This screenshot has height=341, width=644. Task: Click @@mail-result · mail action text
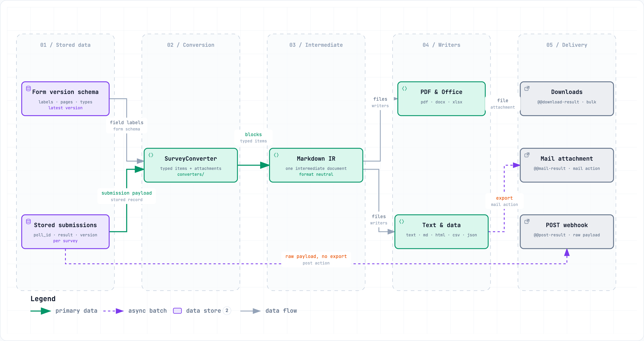567,169
